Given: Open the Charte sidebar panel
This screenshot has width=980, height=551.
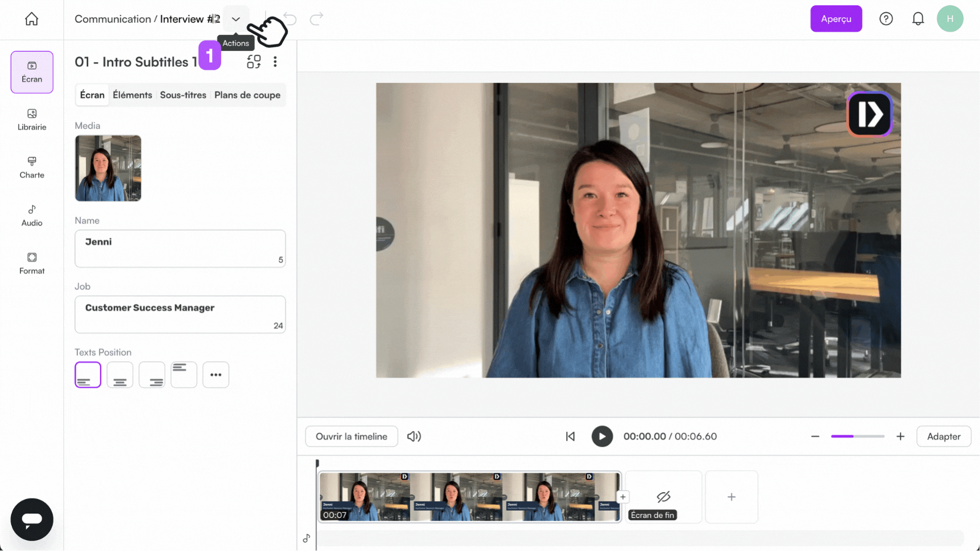Looking at the screenshot, I should 31,167.
